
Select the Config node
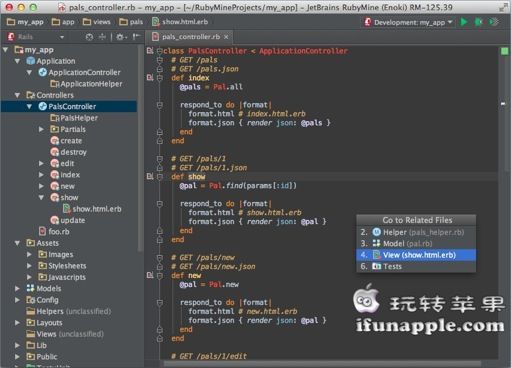(42, 300)
